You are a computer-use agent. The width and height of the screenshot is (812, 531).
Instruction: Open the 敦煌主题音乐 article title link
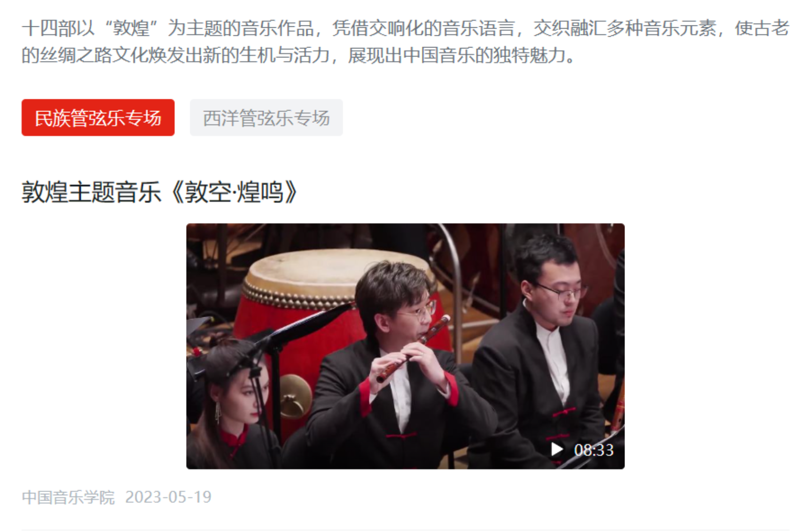click(x=160, y=192)
